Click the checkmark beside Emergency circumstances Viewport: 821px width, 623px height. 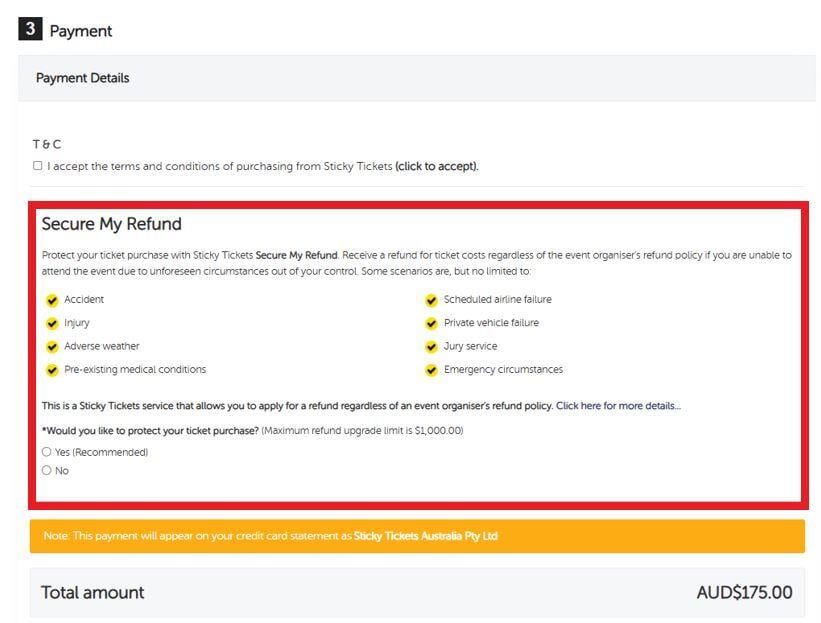[x=432, y=370]
